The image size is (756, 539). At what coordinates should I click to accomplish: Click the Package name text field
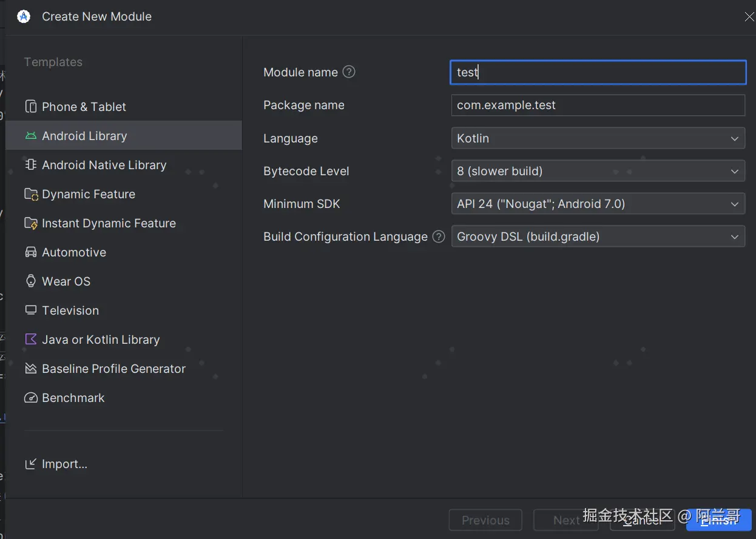pos(598,105)
